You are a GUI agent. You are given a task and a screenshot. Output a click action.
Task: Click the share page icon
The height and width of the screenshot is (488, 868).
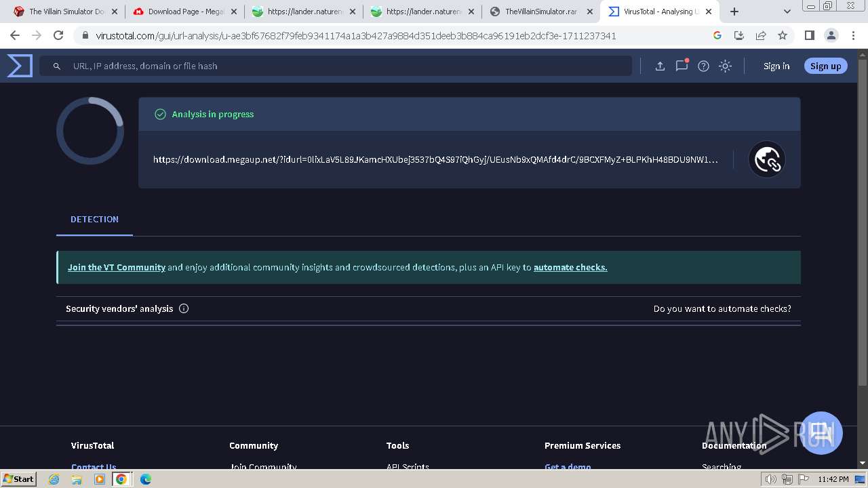[761, 35]
